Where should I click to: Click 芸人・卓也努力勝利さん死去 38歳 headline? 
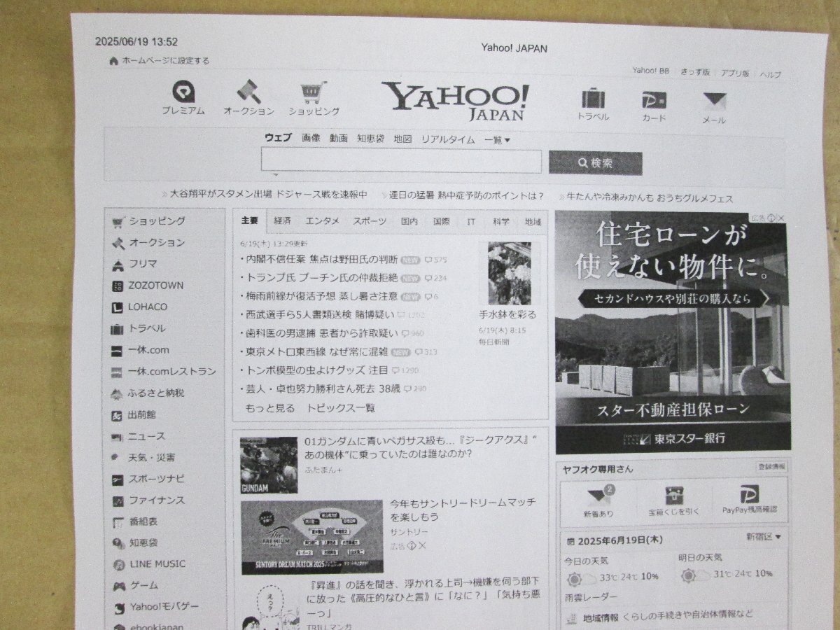tap(323, 388)
